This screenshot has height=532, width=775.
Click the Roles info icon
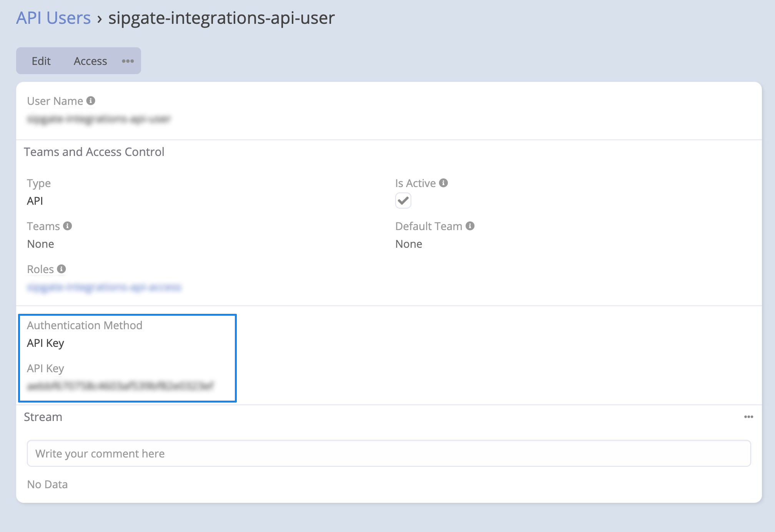(62, 269)
